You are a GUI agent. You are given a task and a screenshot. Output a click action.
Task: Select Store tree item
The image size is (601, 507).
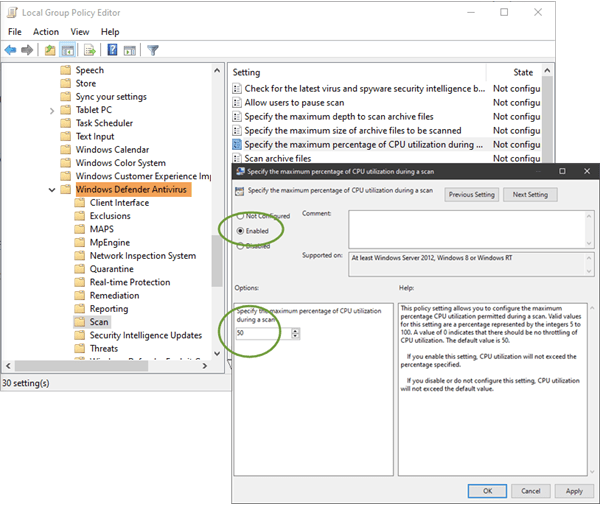tap(86, 83)
